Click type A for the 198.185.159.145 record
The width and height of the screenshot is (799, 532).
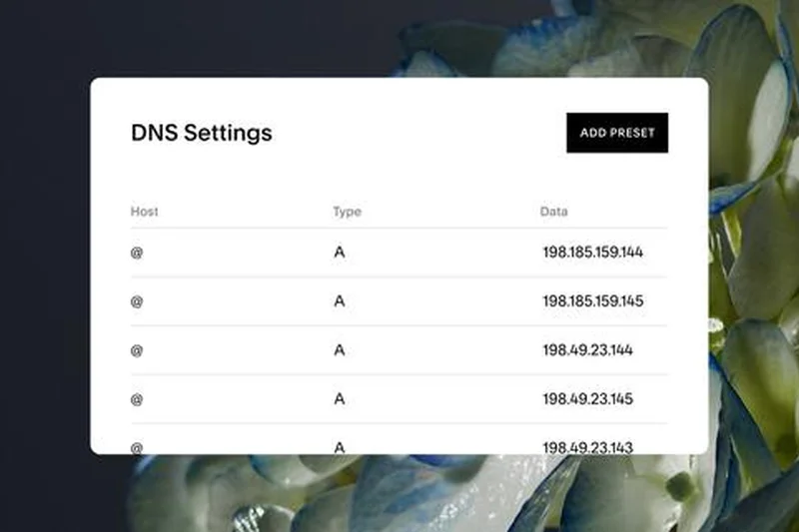(340, 301)
